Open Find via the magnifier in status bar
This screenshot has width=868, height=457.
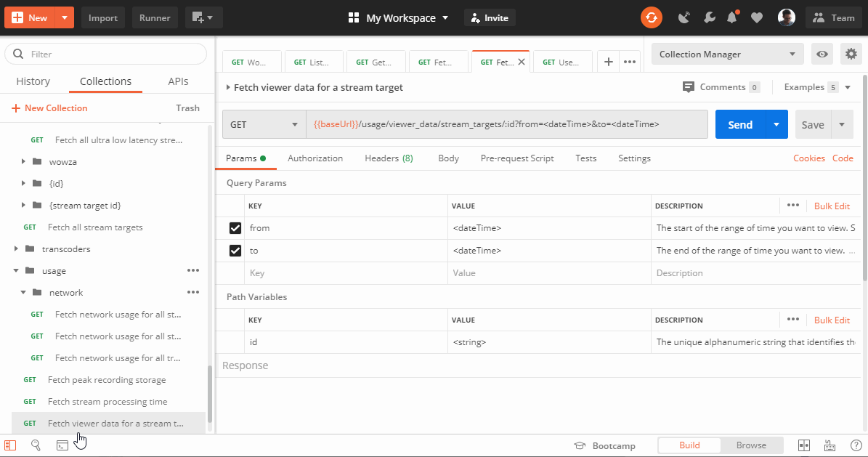coord(35,445)
